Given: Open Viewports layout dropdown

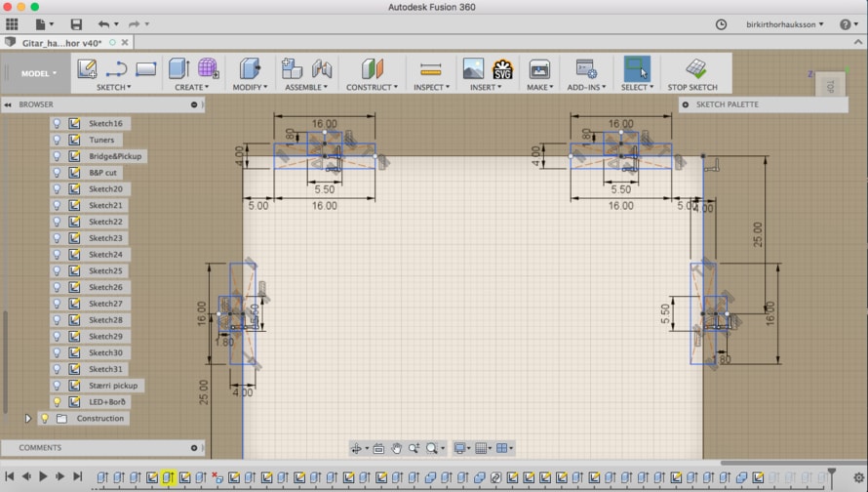Looking at the screenshot, I should pos(504,448).
